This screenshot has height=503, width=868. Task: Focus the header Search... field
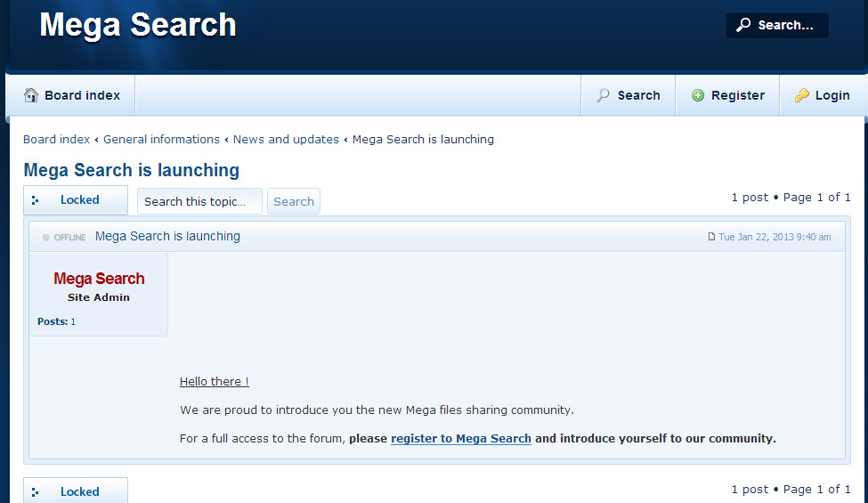pyautogui.click(x=787, y=25)
